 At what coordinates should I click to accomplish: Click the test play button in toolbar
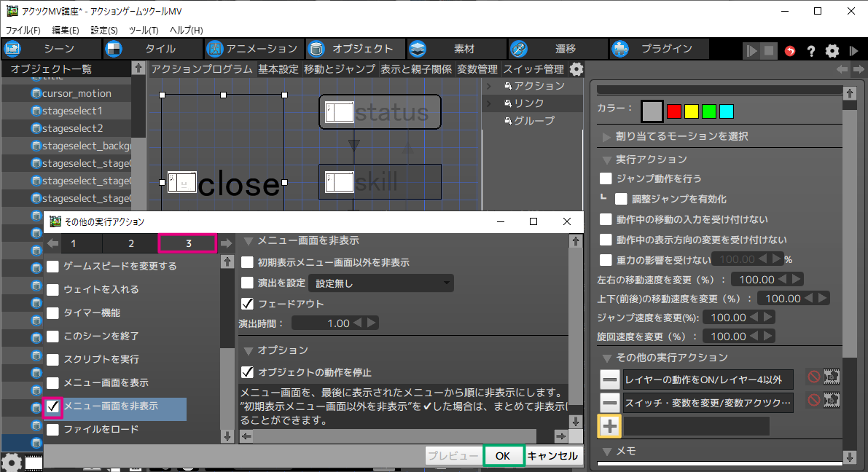(x=751, y=51)
